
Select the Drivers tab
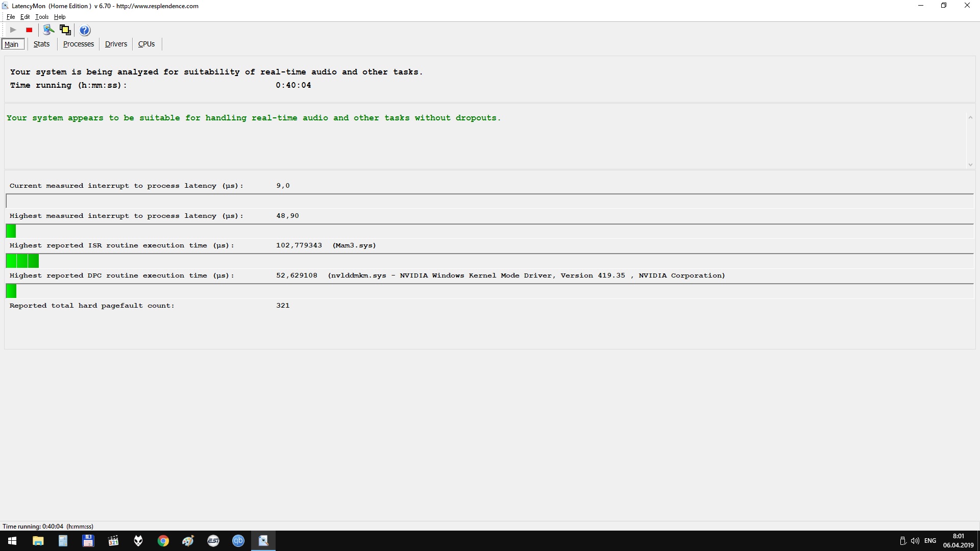tap(116, 44)
